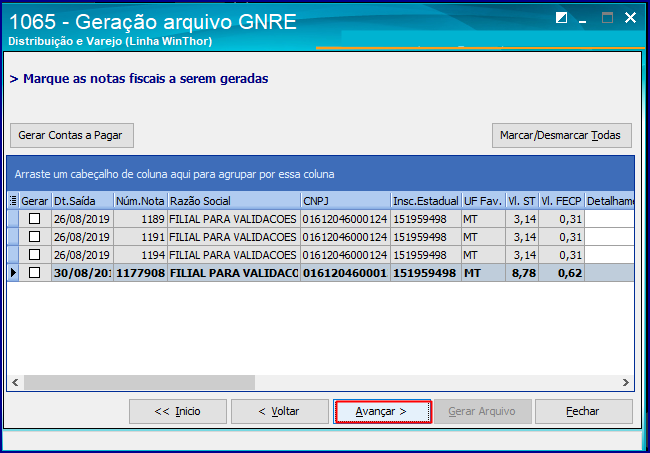Viewport: 650px width, 453px height.
Task: Click 3,14 Vl. ST value of note 1191
Action: [522, 237]
